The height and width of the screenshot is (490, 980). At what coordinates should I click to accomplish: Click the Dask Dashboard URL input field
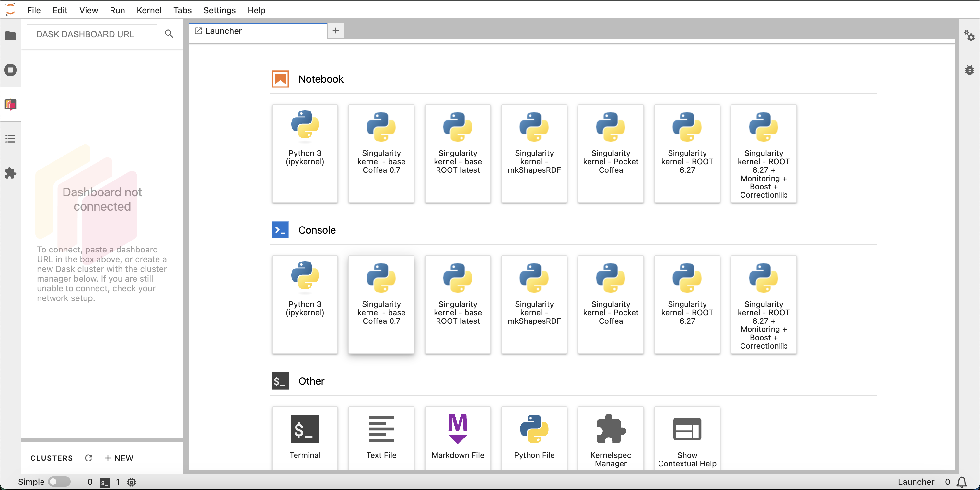tap(92, 34)
